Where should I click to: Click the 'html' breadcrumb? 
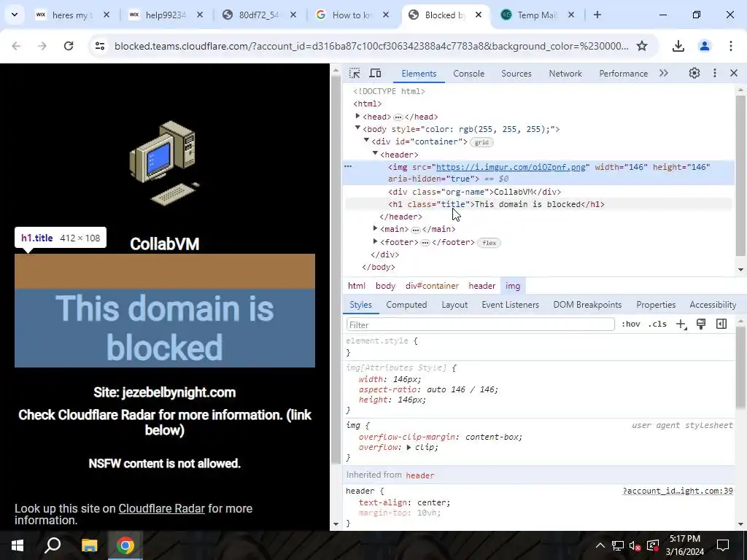[x=356, y=286]
